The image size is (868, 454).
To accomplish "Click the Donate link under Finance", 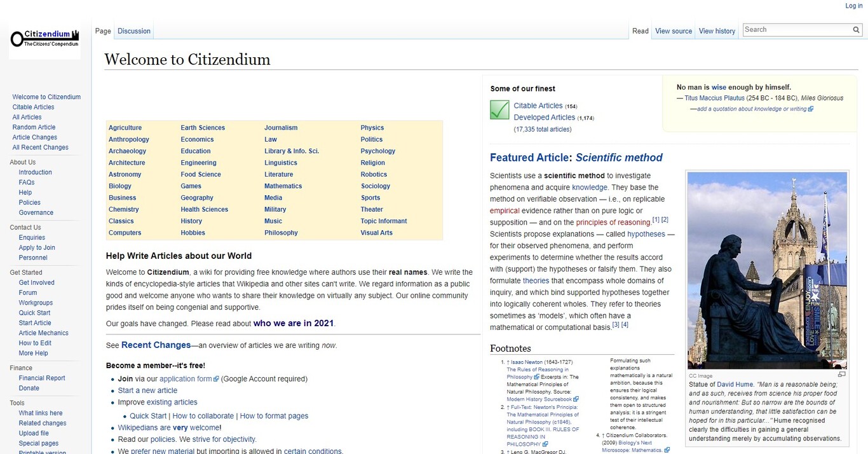I will [x=29, y=388].
